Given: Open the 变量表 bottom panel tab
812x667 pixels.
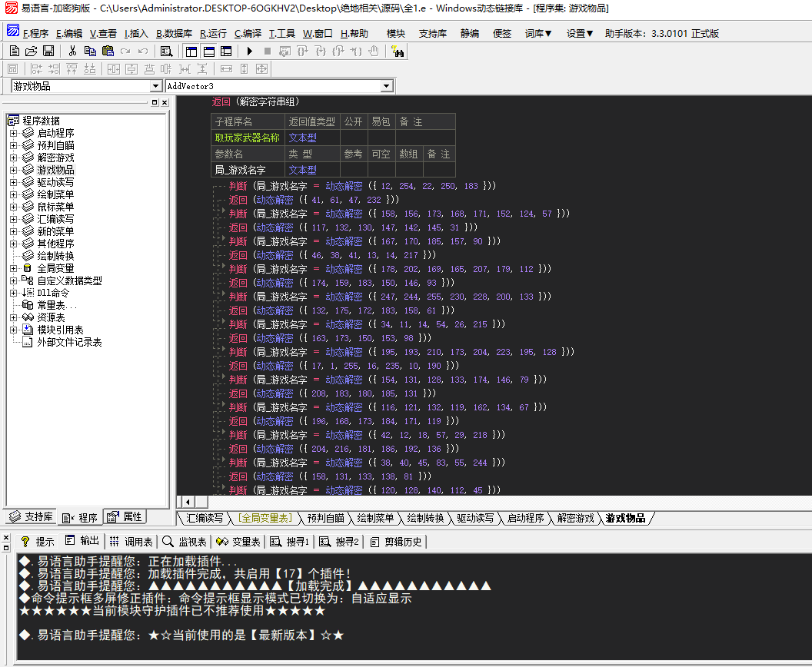Looking at the screenshot, I should 238,541.
